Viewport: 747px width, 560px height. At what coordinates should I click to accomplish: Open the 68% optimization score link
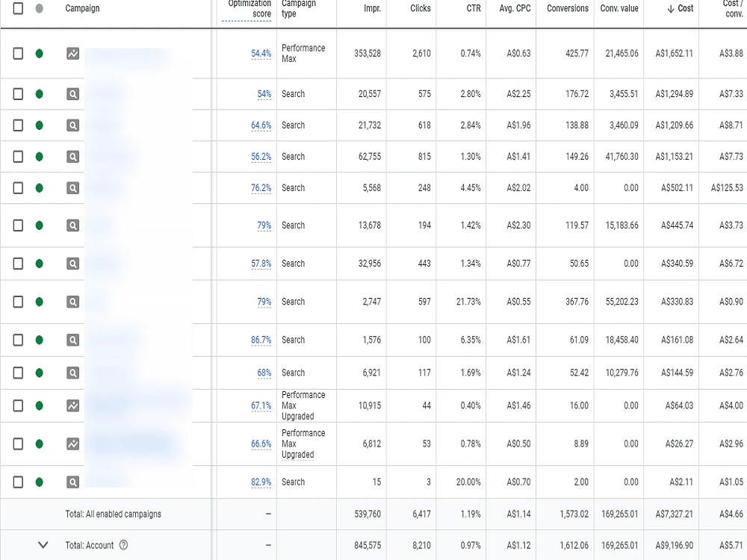point(264,373)
